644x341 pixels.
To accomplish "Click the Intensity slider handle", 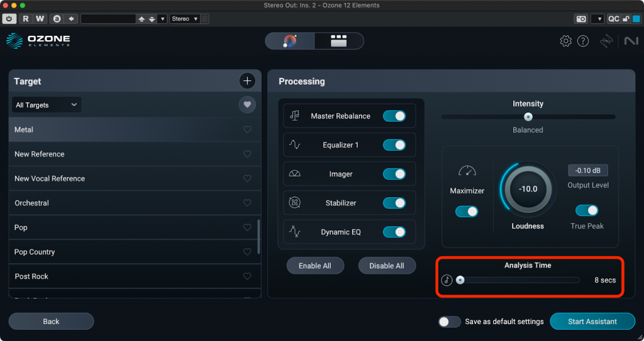I will pyautogui.click(x=528, y=117).
